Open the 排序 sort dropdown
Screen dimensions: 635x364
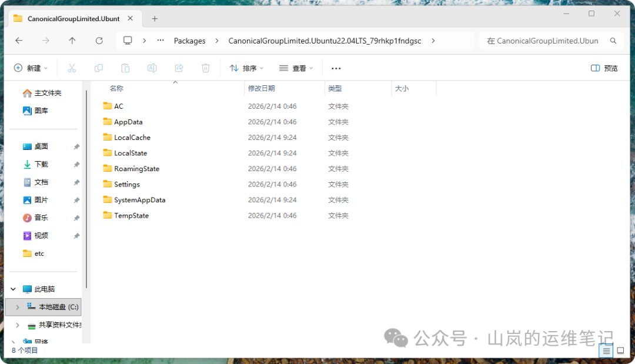point(246,68)
